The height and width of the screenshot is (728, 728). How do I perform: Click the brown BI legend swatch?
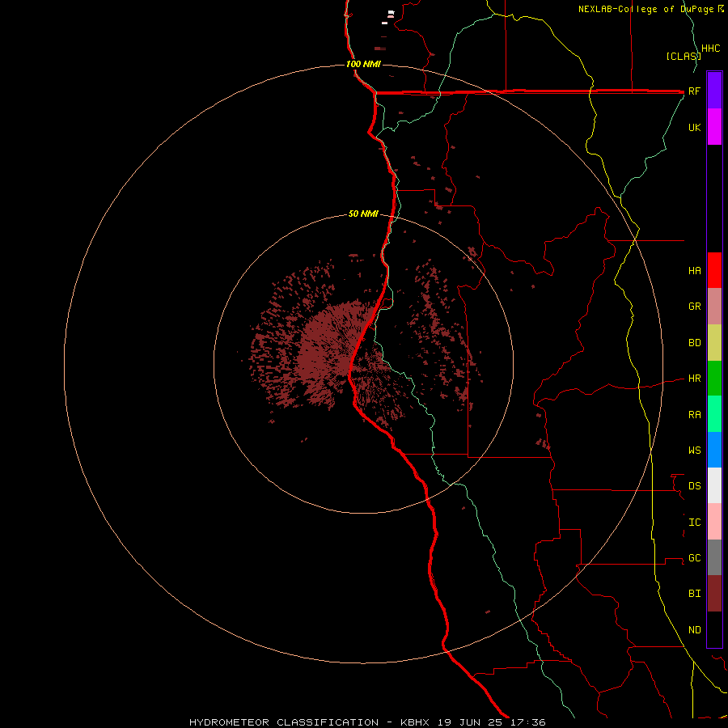pos(714,594)
